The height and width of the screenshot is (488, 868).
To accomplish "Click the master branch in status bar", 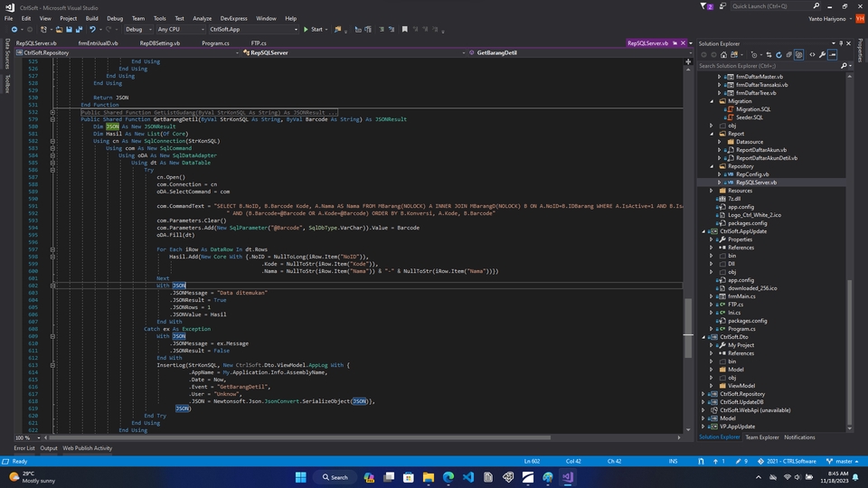I will [842, 461].
